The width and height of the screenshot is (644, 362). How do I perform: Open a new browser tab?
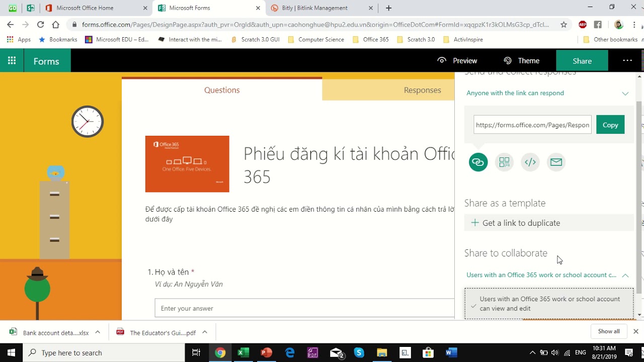pos(388,8)
